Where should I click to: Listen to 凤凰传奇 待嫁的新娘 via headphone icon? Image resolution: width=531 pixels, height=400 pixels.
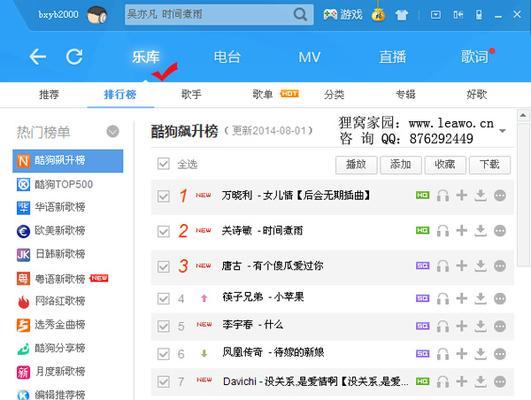click(443, 354)
